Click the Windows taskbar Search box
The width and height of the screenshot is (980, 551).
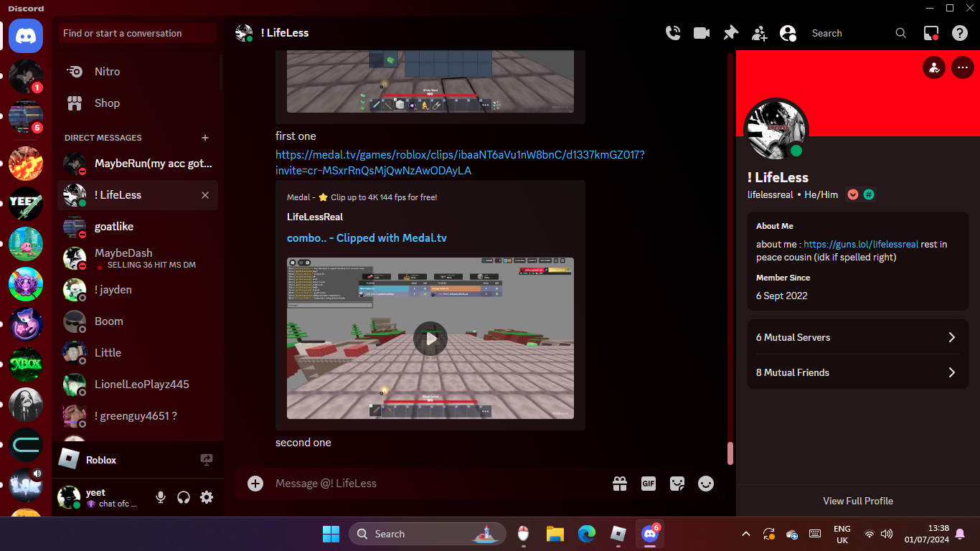tap(428, 534)
